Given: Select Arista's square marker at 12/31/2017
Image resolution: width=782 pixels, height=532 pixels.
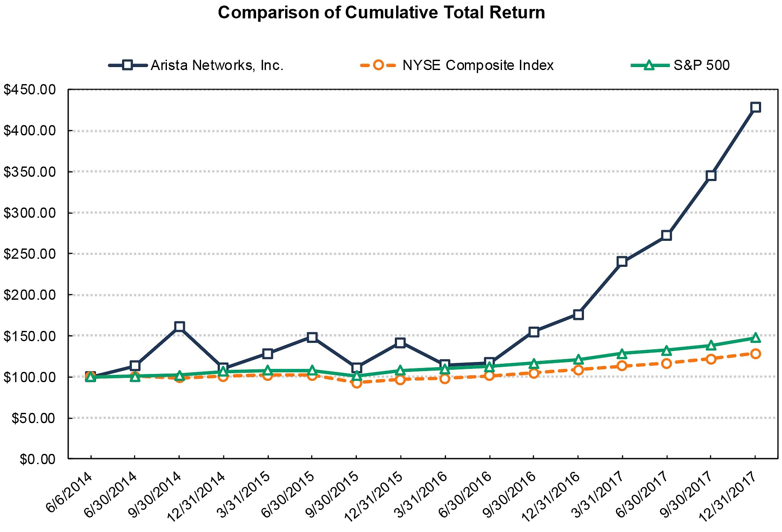Looking at the screenshot, I should coord(755,107).
